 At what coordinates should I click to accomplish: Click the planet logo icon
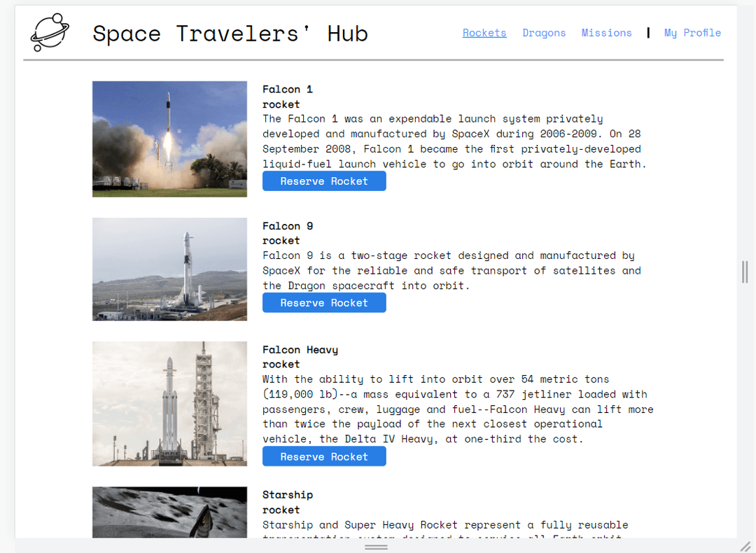pos(50,32)
